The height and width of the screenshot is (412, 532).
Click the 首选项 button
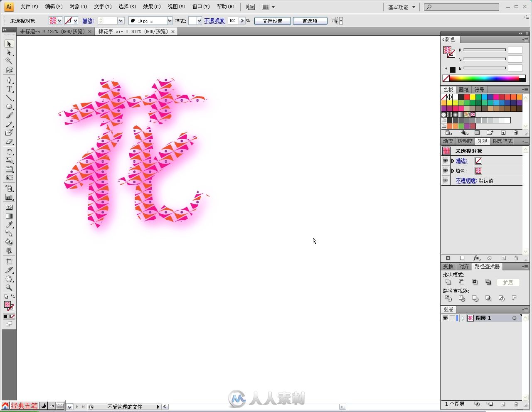tap(310, 21)
